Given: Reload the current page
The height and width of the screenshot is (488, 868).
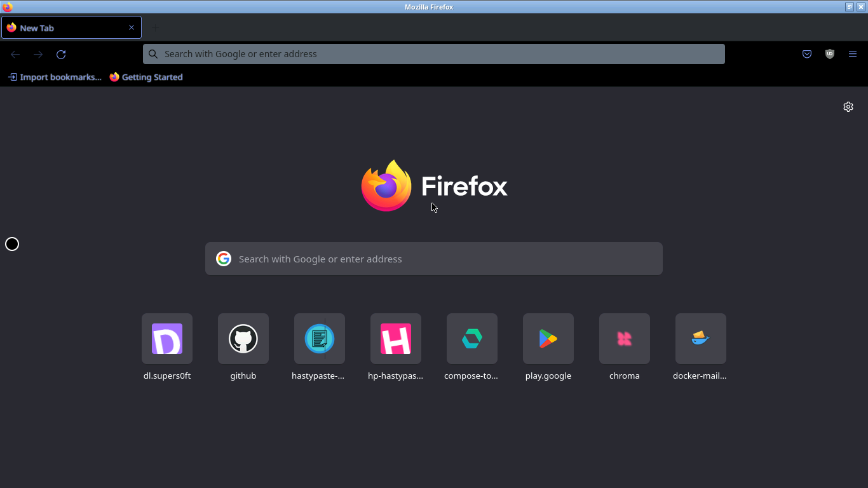Looking at the screenshot, I should [x=60, y=55].
